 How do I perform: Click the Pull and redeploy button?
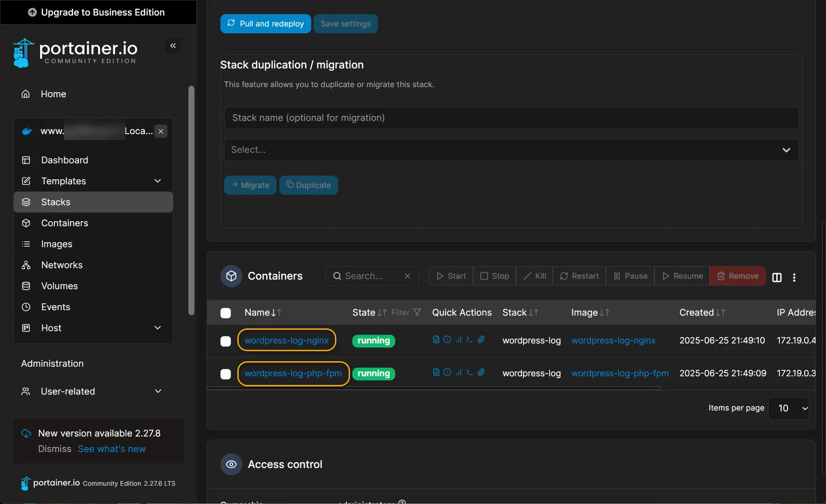pos(266,24)
